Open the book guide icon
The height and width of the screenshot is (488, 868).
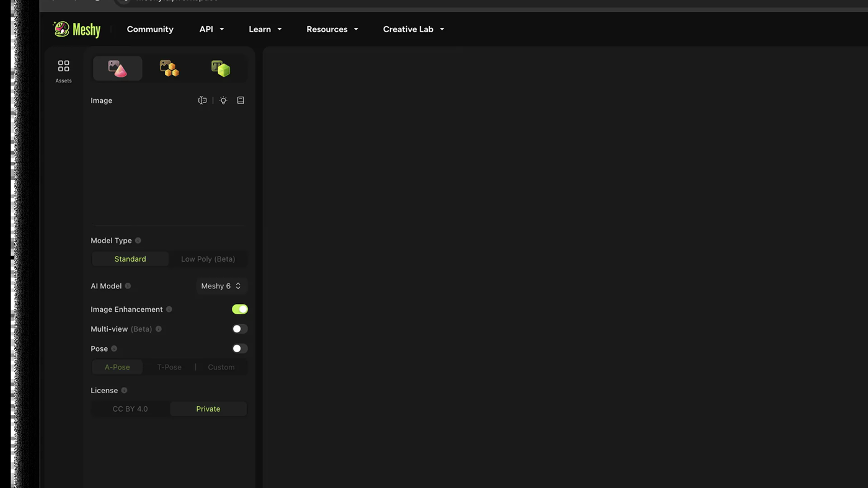241,100
